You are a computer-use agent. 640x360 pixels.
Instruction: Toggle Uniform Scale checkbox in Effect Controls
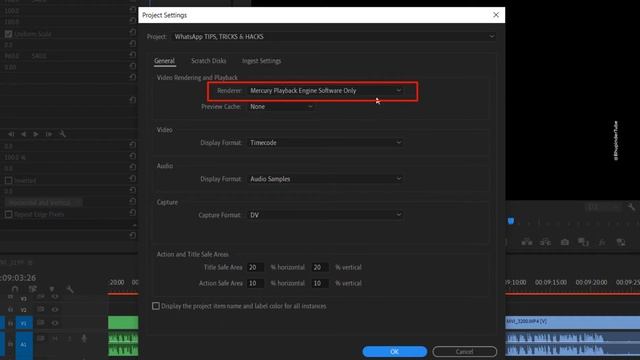tap(8, 34)
